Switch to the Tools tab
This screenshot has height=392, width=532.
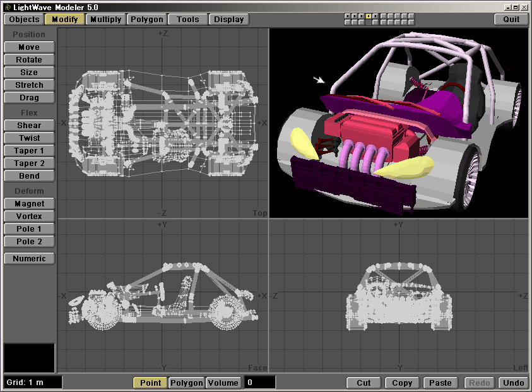tap(187, 20)
